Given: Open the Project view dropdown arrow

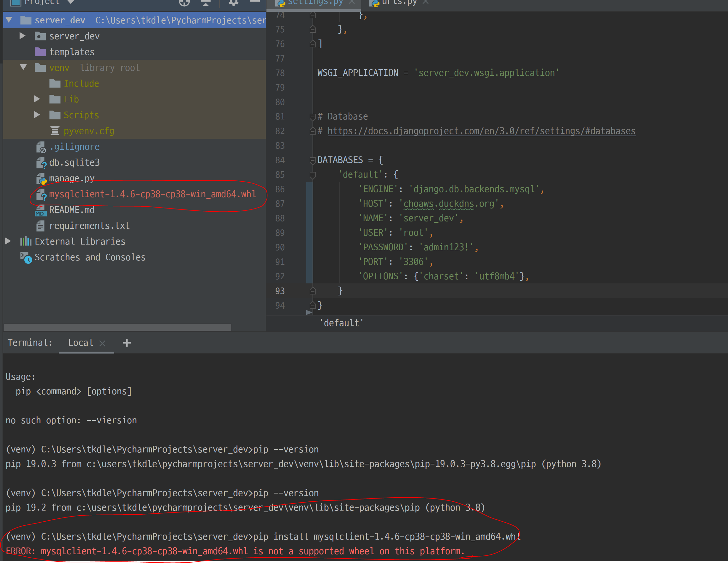Looking at the screenshot, I should coord(71,2).
